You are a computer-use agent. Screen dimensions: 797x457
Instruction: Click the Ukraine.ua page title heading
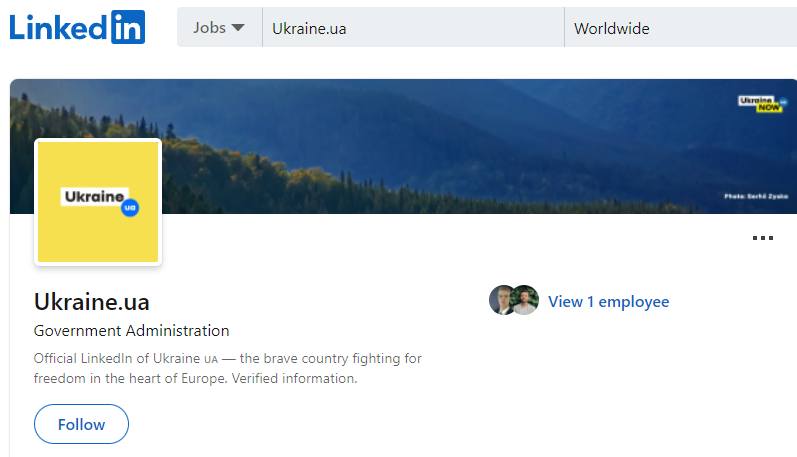click(x=92, y=302)
